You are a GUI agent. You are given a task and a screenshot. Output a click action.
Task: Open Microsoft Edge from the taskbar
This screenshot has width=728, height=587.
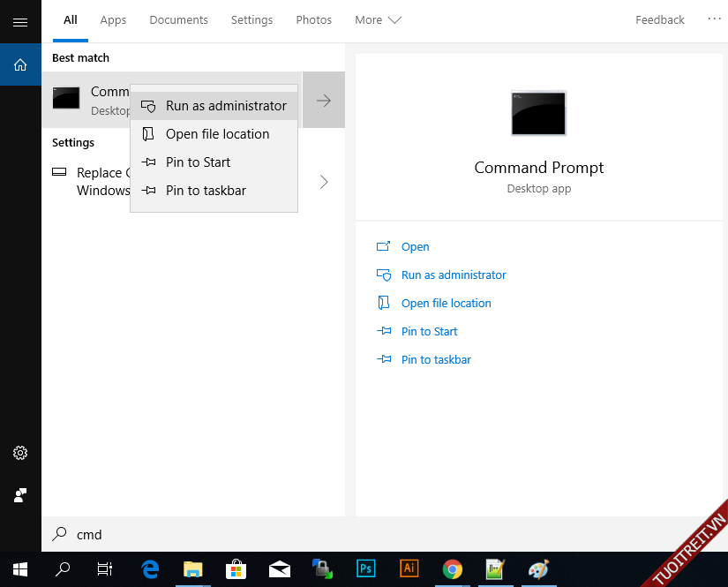(x=150, y=569)
